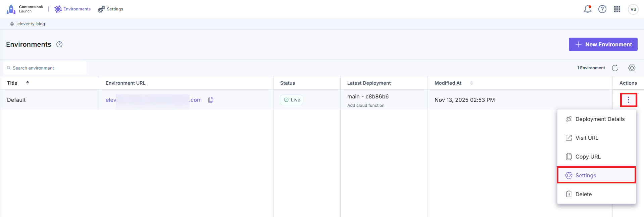Open the Default row actions menu
Screen dimensions: 644x217
pyautogui.click(x=629, y=100)
